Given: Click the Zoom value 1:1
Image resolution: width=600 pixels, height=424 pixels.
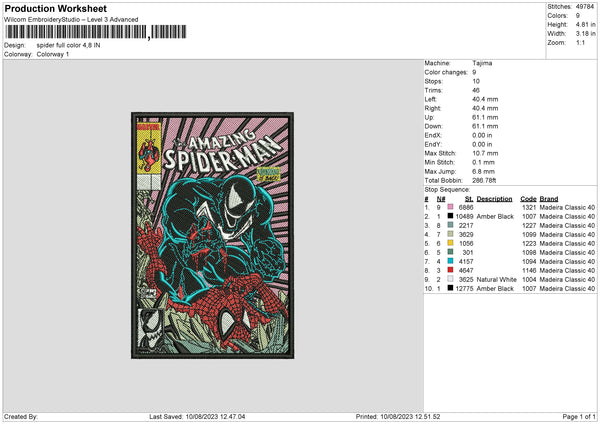Looking at the screenshot, I should [x=580, y=42].
